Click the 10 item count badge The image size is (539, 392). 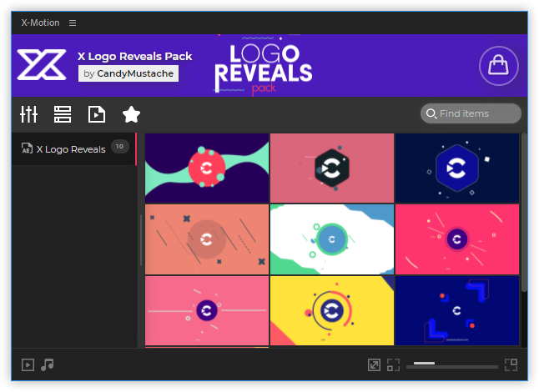tap(119, 146)
